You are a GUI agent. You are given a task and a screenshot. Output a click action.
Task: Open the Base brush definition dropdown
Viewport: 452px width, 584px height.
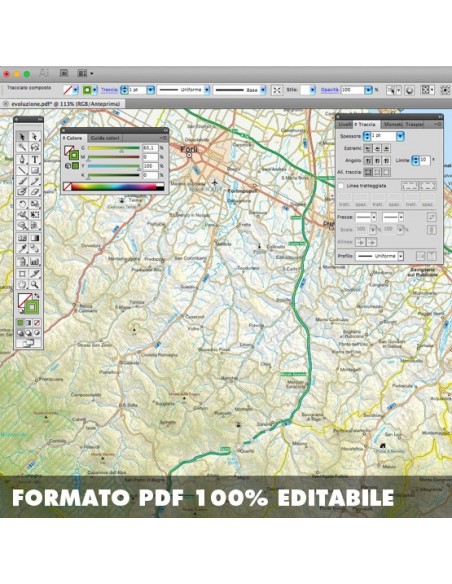click(x=263, y=90)
